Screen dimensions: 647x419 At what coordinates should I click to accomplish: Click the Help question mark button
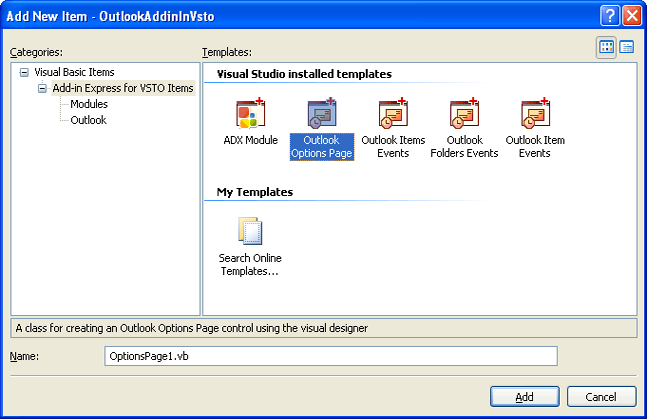tap(609, 16)
